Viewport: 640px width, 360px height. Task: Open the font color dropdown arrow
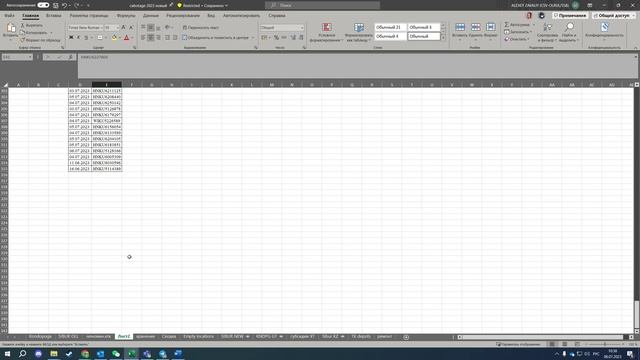point(132,38)
